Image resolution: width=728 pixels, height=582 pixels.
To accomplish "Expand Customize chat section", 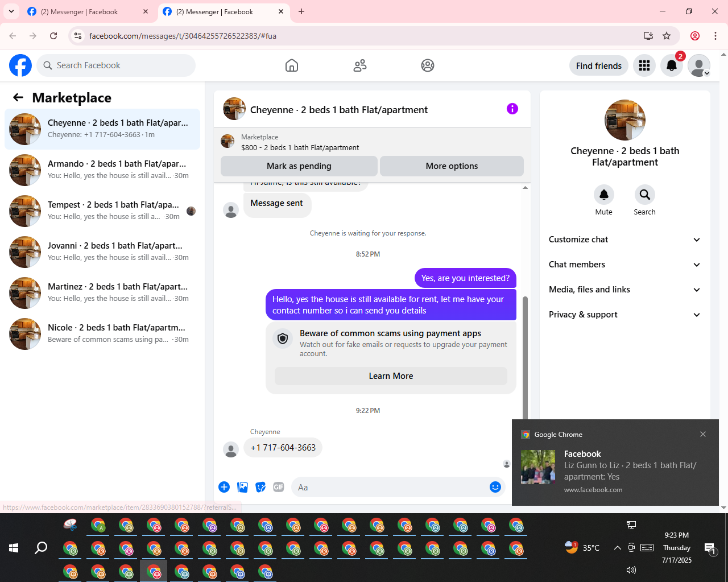I will click(625, 240).
